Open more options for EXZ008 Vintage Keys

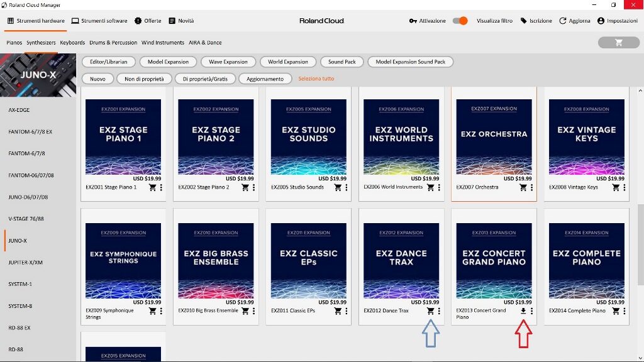(625, 187)
